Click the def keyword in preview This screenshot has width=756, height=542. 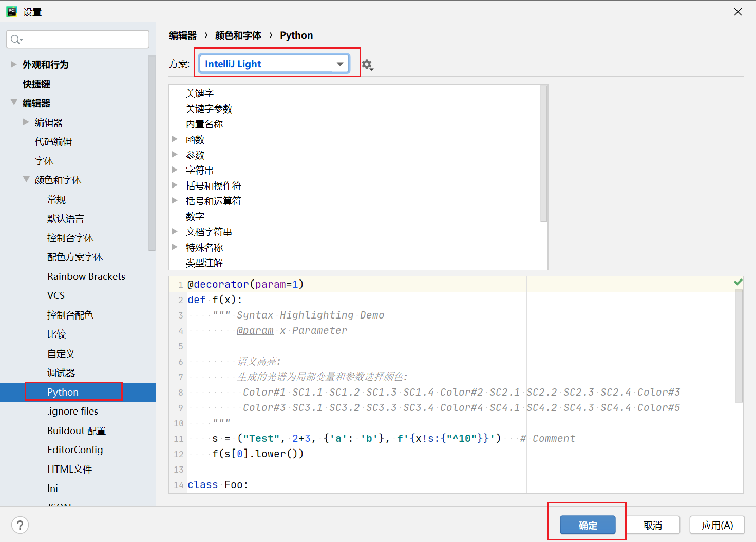tap(196, 300)
